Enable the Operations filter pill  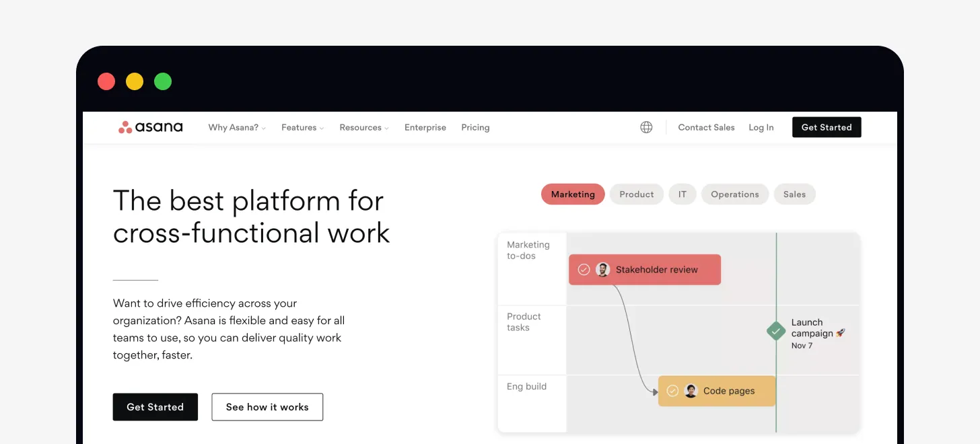coord(735,194)
